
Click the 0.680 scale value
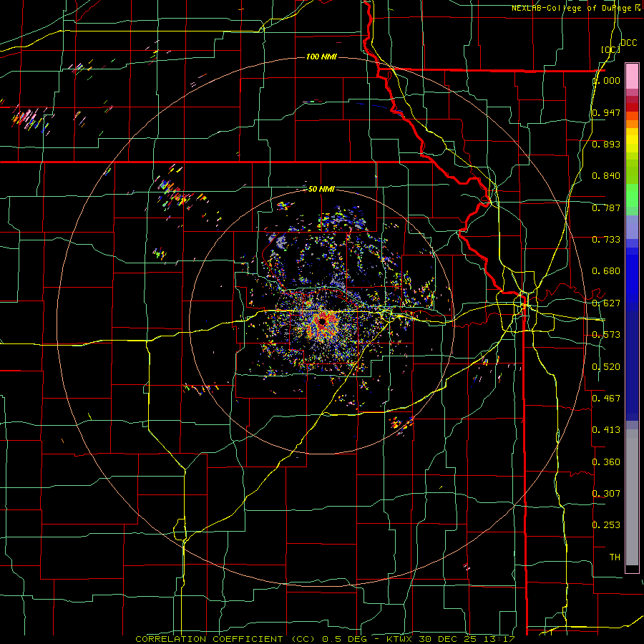(x=606, y=271)
